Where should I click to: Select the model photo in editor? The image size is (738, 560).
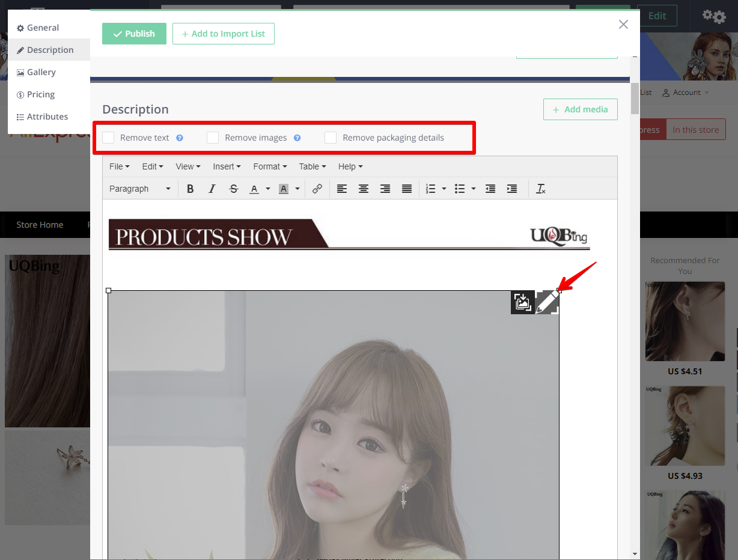(334, 425)
